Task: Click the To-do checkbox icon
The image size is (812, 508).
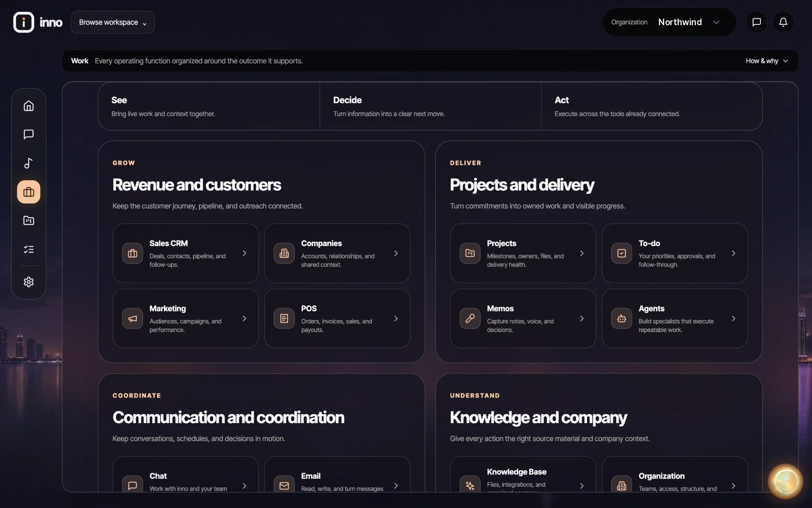Action: 622,253
